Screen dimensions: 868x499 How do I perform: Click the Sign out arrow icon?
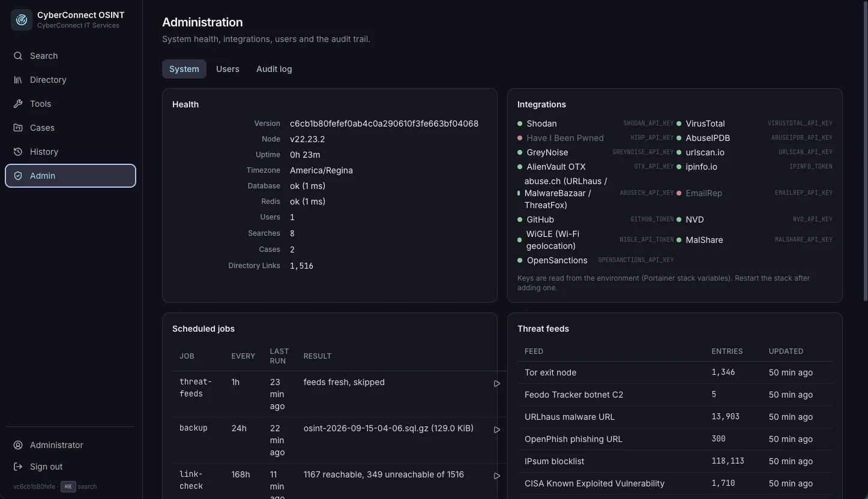[x=18, y=467]
